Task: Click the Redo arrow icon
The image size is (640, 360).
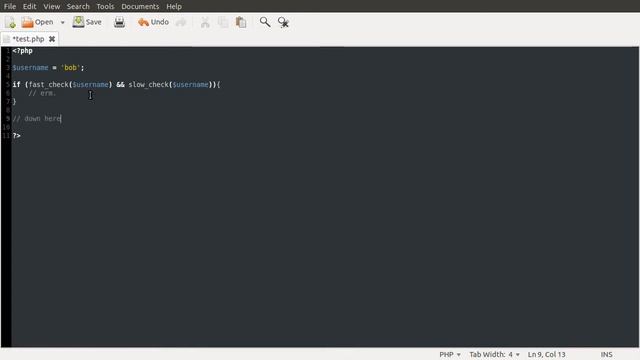Action: point(181,22)
